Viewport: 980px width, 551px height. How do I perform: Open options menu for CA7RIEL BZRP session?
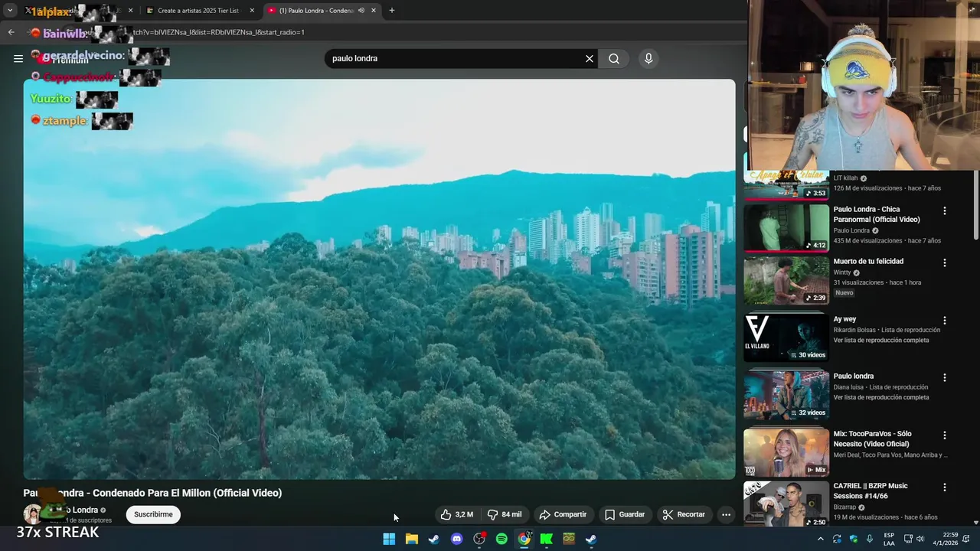945,487
